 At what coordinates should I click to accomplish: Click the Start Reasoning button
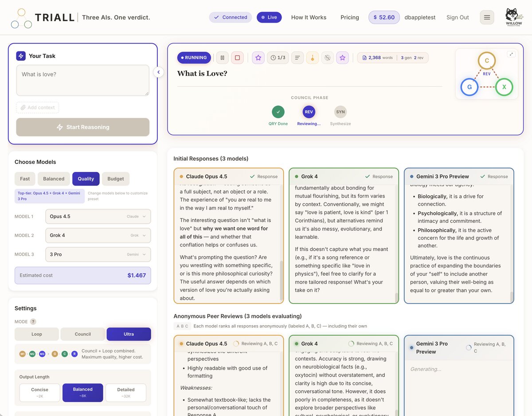click(83, 127)
